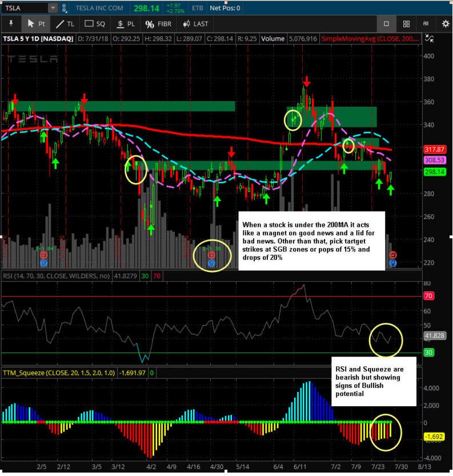
Task: Toggle single chart layout view
Action: tap(386, 24)
